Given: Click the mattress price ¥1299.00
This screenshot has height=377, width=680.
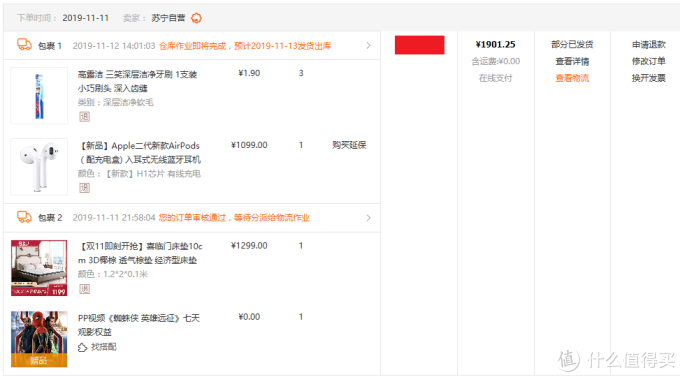Looking at the screenshot, I should 249,246.
